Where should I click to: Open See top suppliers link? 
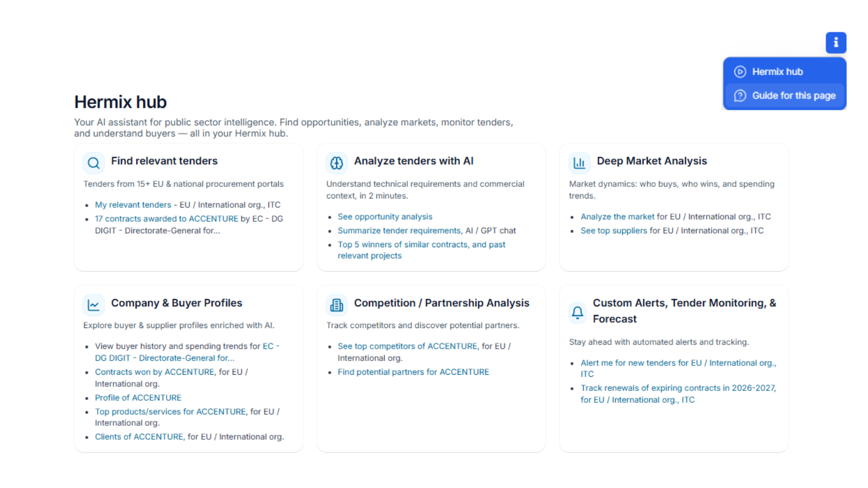(614, 231)
